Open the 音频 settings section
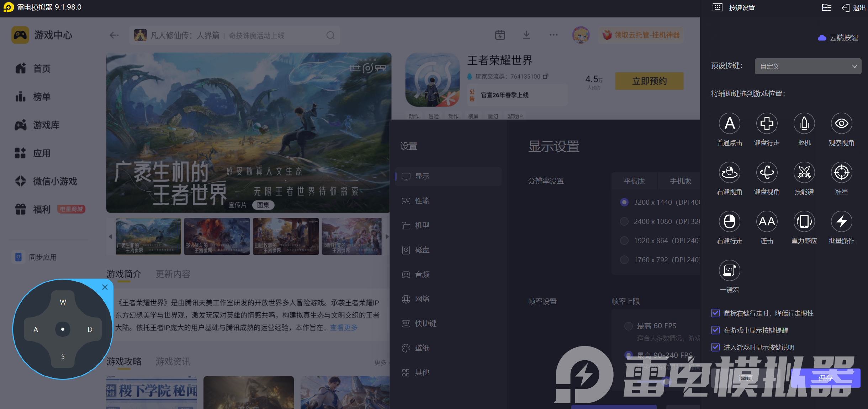The image size is (868, 409). pos(448,275)
